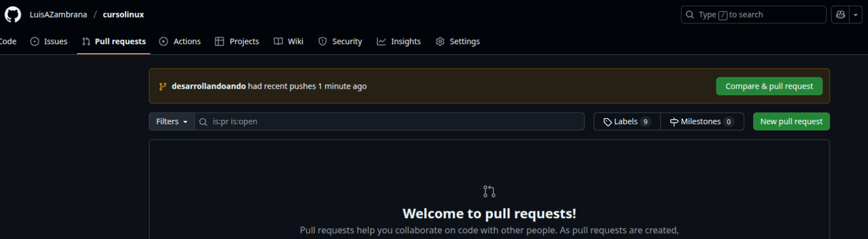868x239 pixels.
Task: Open the LuisAZambrana profile link
Action: [58, 15]
